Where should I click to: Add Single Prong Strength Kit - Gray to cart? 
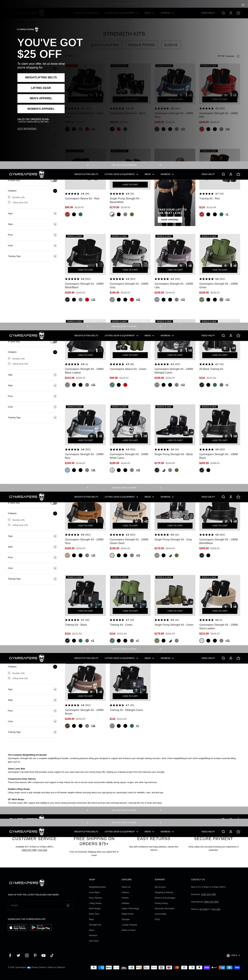click(x=175, y=525)
